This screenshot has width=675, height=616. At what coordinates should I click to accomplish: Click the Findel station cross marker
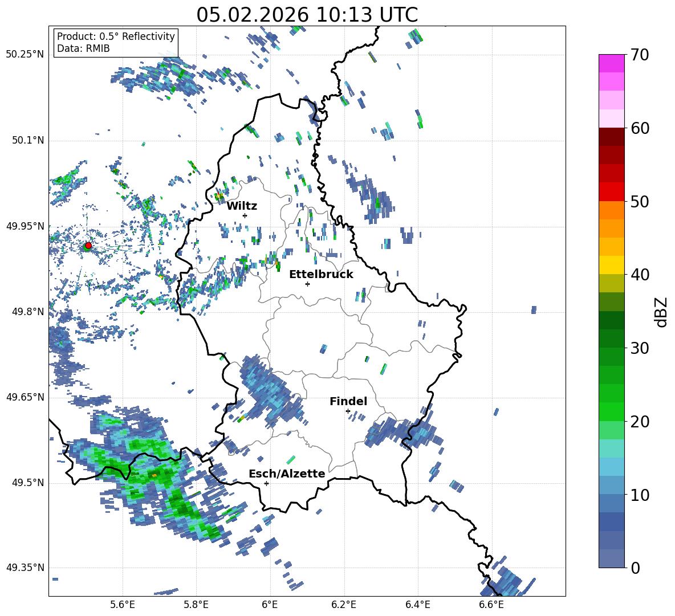[348, 411]
